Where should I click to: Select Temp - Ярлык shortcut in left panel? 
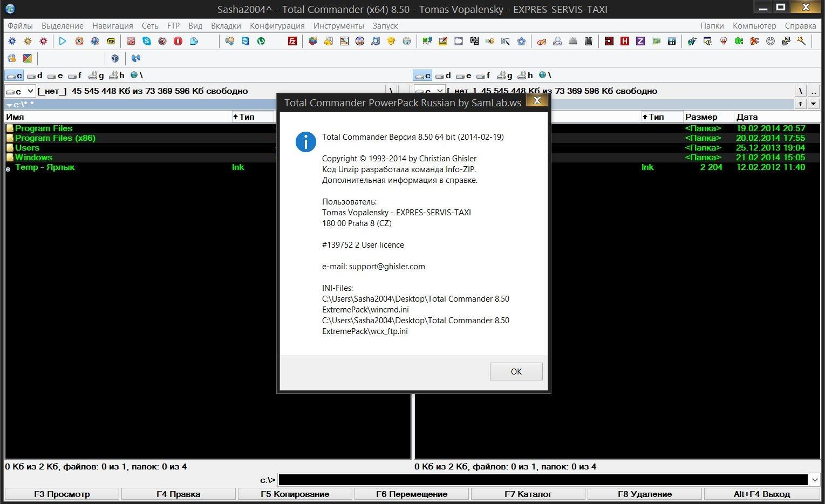[x=45, y=167]
